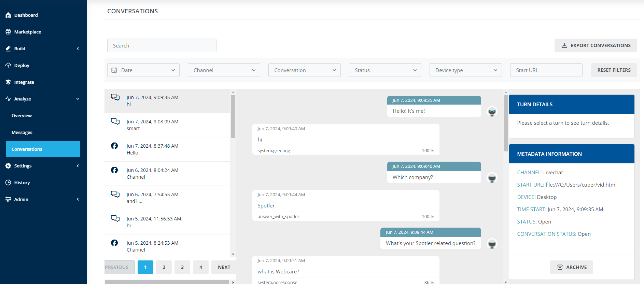The image size is (644, 284).
Task: Collapse the Analyze sidebar section
Action: pos(78,99)
